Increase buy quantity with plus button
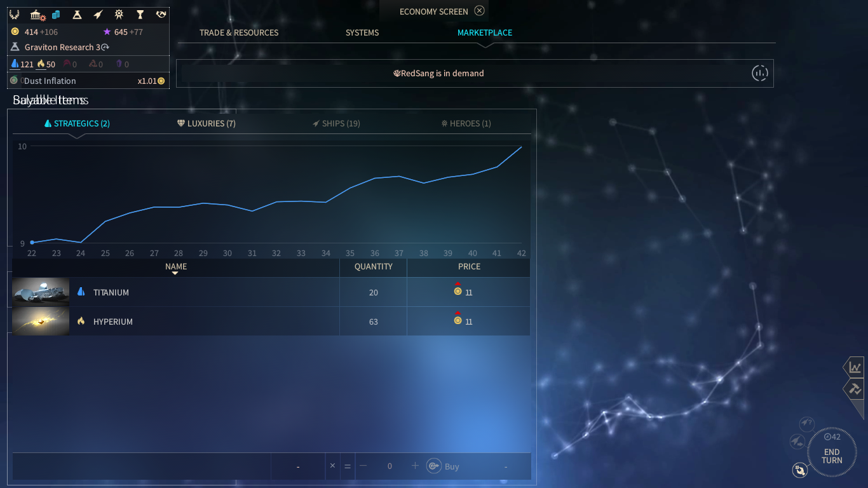This screenshot has width=868, height=488. pyautogui.click(x=415, y=466)
